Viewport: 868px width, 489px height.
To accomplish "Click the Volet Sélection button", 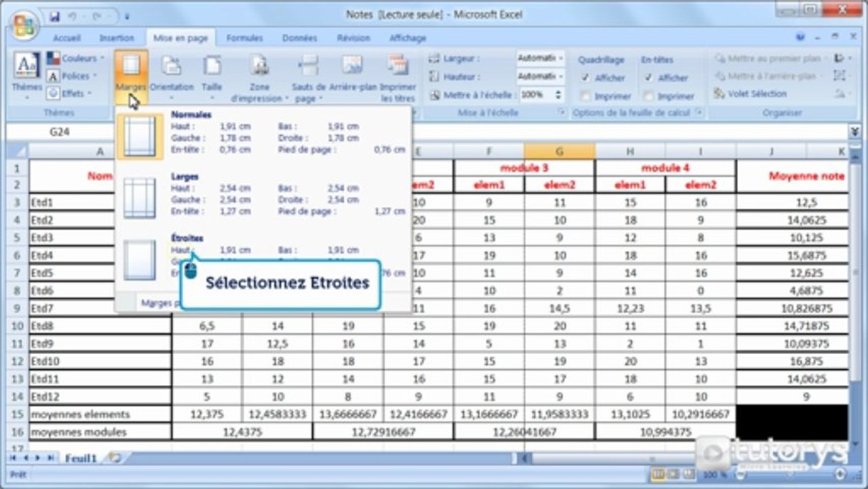I will pos(751,94).
